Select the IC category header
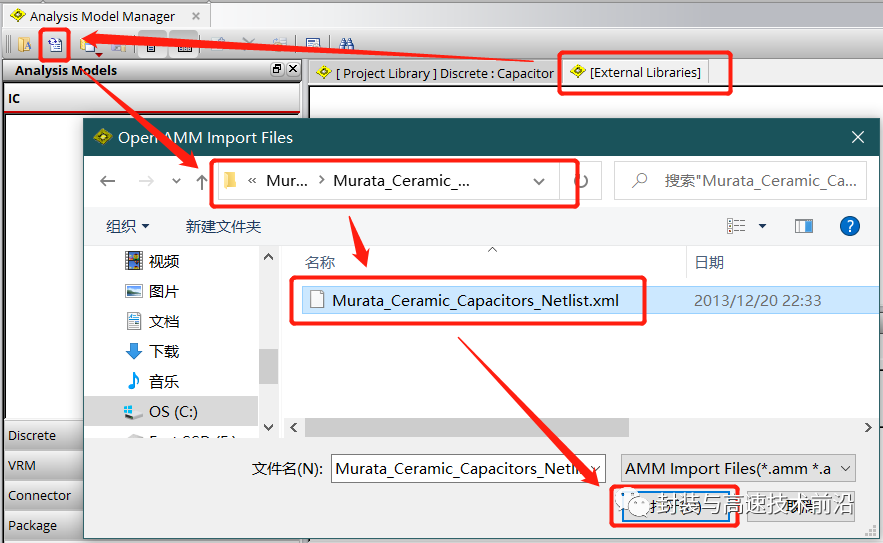 click(152, 99)
